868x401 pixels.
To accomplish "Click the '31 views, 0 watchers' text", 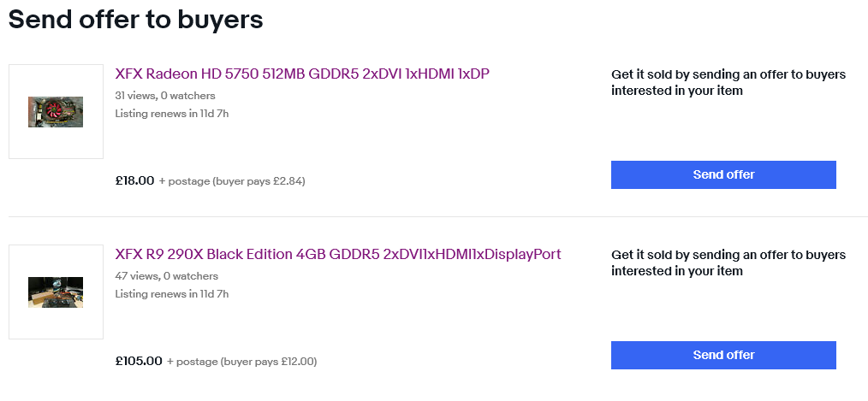I will coord(165,96).
